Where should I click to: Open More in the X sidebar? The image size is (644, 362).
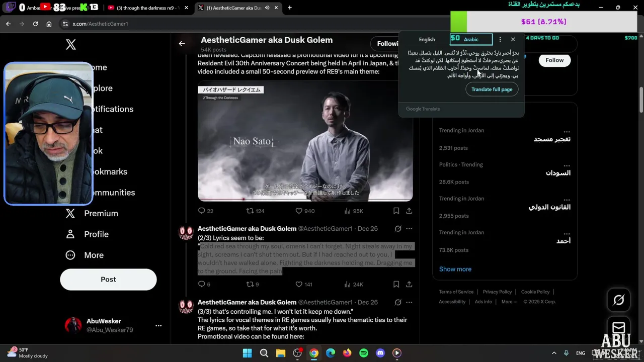tap(94, 255)
